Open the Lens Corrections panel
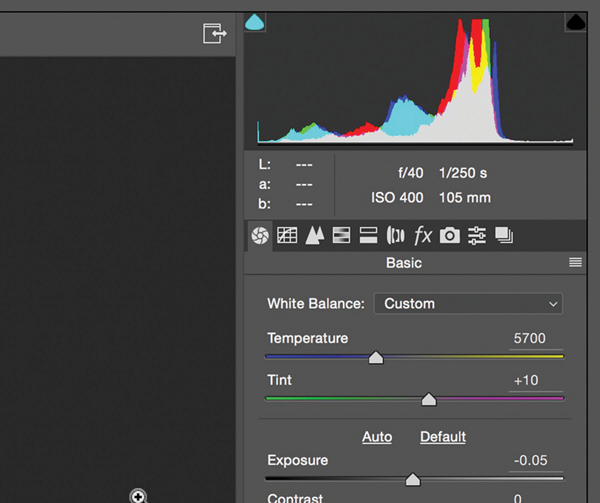The width and height of the screenshot is (600, 503). 395,236
